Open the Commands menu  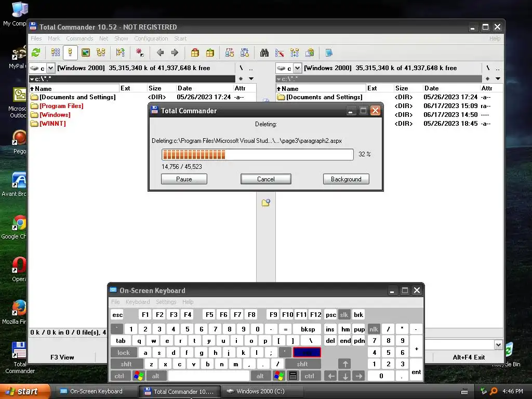[x=79, y=38]
